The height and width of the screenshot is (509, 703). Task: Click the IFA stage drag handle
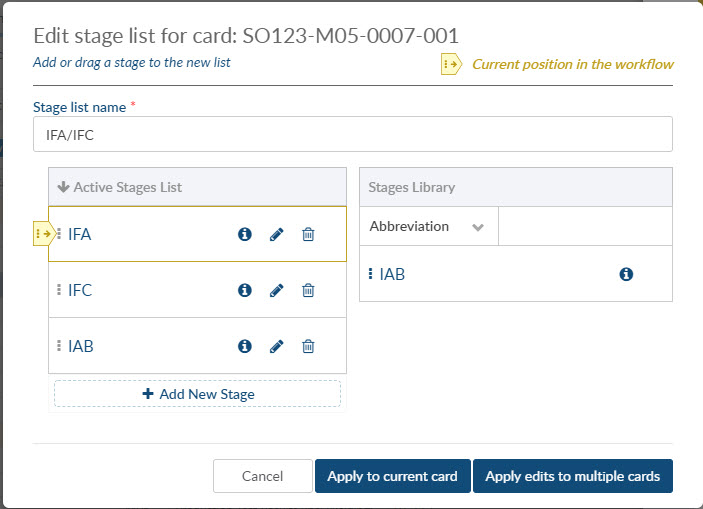point(59,234)
